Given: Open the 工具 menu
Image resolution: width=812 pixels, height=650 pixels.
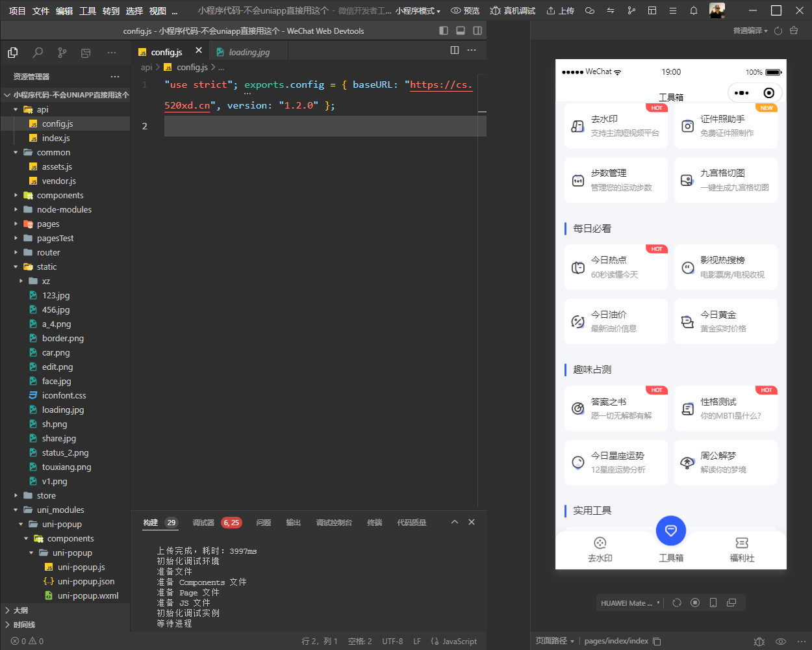Looking at the screenshot, I should (x=88, y=10).
